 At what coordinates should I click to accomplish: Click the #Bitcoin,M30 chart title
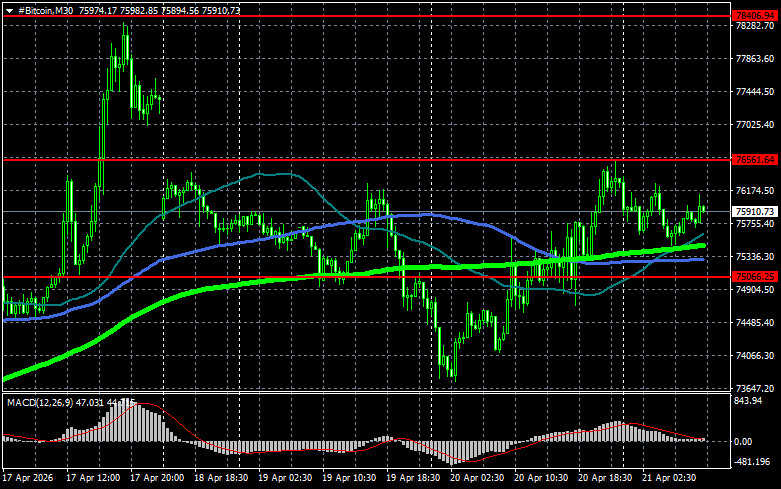click(x=45, y=10)
